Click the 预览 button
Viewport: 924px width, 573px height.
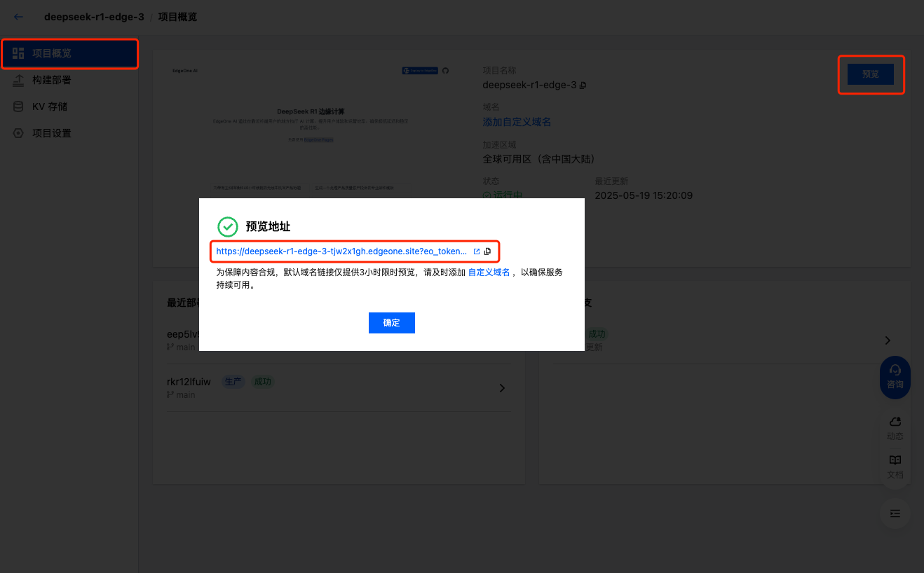(x=871, y=74)
